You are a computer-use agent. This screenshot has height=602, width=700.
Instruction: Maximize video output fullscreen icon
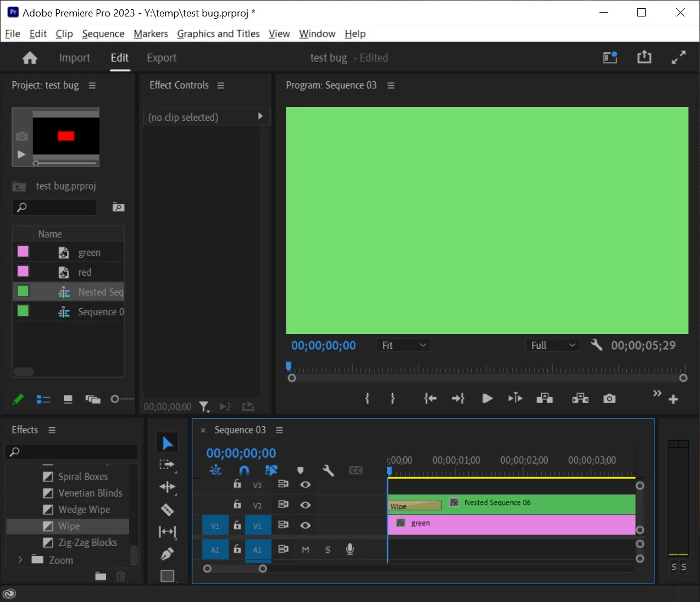(679, 57)
